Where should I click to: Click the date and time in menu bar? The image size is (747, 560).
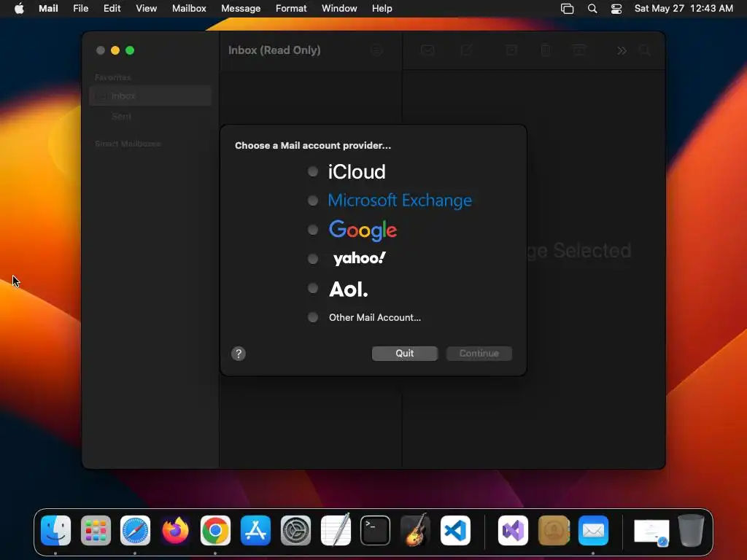coord(684,9)
